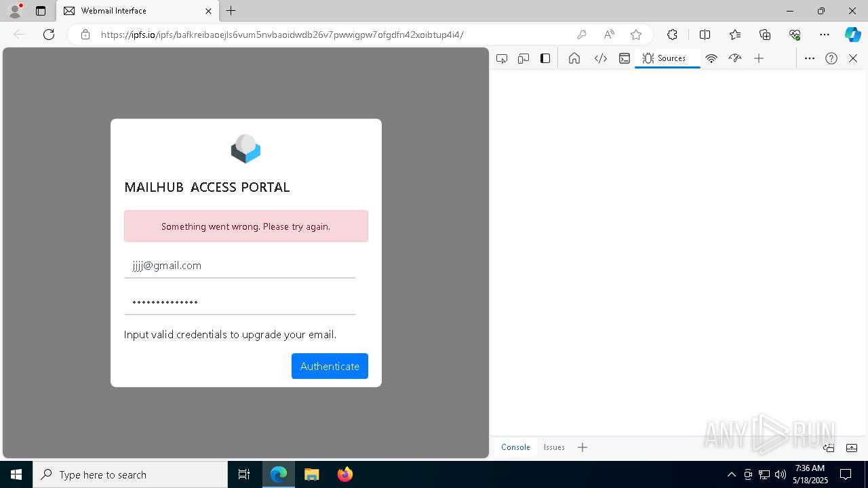Toggle Split screen view

(x=705, y=35)
